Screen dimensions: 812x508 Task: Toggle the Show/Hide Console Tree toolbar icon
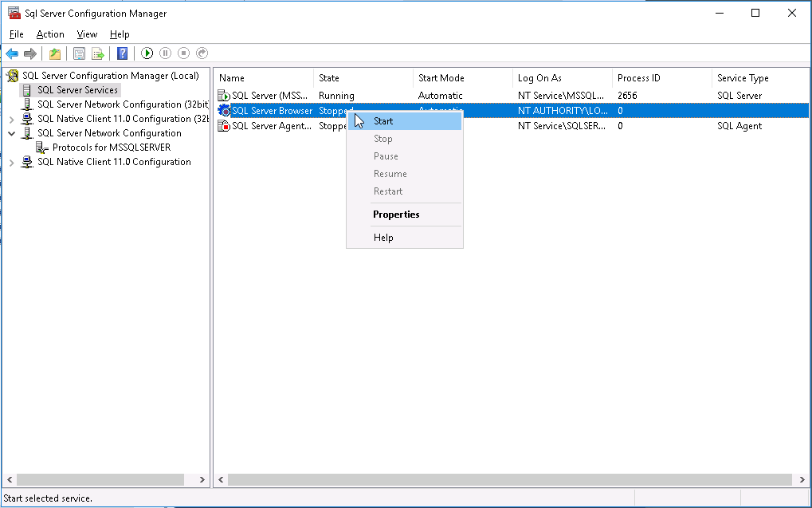(79, 53)
